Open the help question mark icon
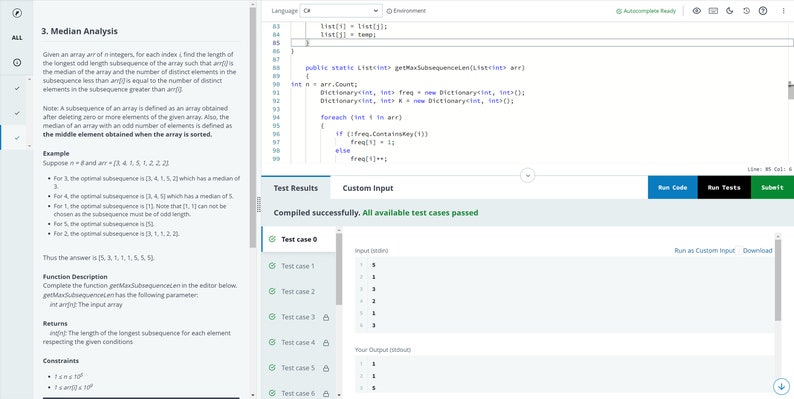The height and width of the screenshot is (399, 794). tap(763, 11)
